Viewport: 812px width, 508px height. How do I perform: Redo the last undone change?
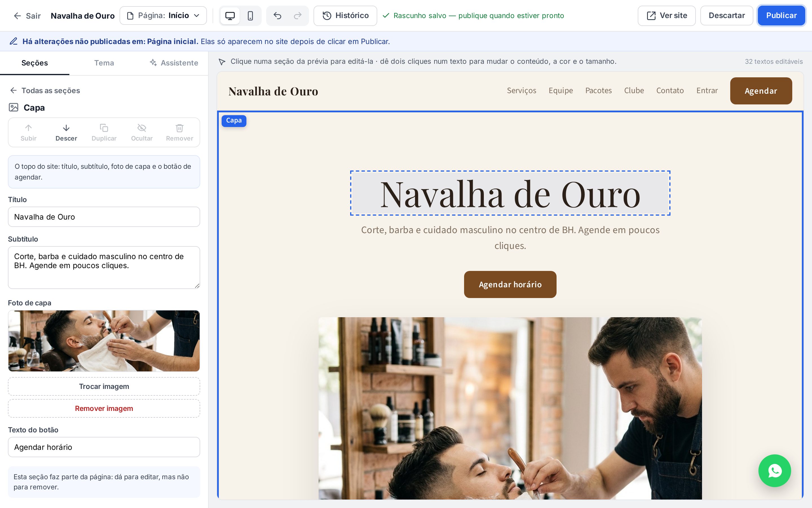298,16
